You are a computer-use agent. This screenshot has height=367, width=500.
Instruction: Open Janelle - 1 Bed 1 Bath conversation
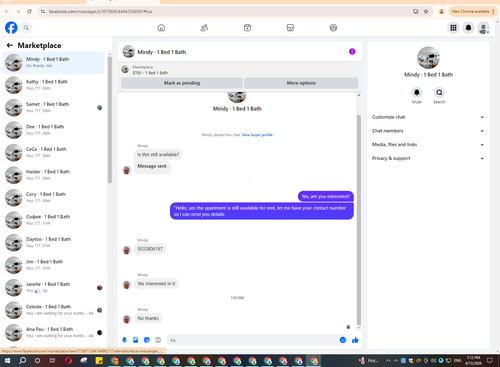click(x=54, y=287)
